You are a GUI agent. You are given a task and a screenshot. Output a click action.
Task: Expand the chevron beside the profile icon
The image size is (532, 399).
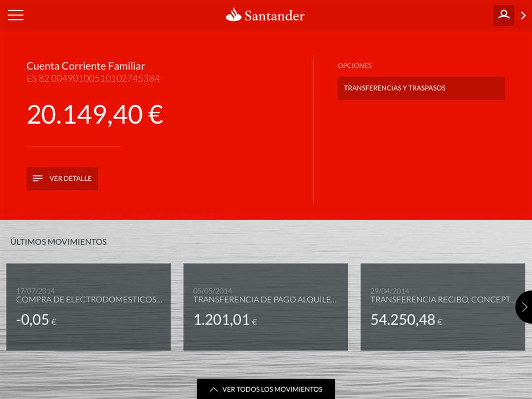pyautogui.click(x=523, y=16)
